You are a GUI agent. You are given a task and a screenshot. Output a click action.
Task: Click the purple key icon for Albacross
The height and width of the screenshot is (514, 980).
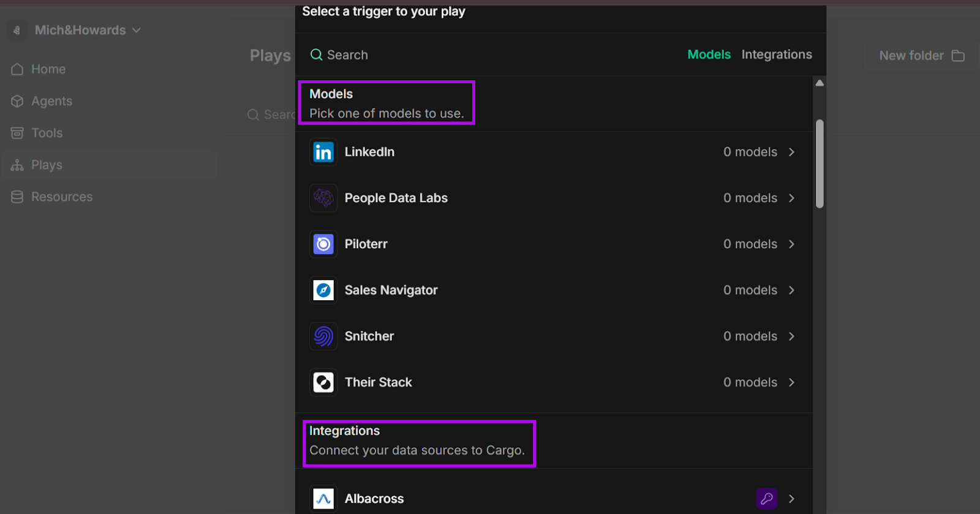click(x=767, y=499)
